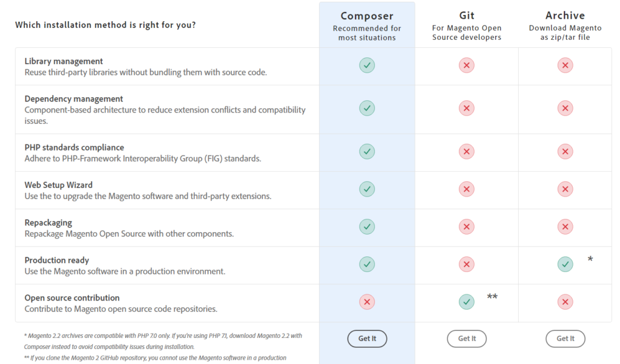Click Composer checkmark for Web Setup Wizard

[x=367, y=189]
